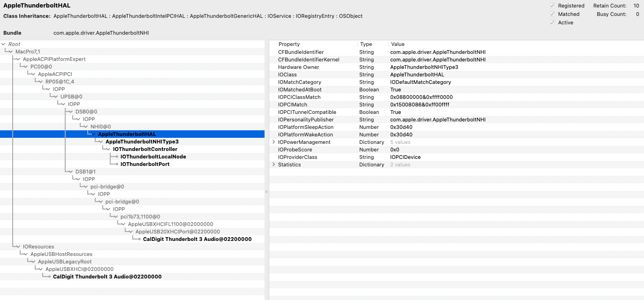This screenshot has width=644, height=300.
Task: Expand the IOPowerManagement dictionary row
Action: point(274,142)
